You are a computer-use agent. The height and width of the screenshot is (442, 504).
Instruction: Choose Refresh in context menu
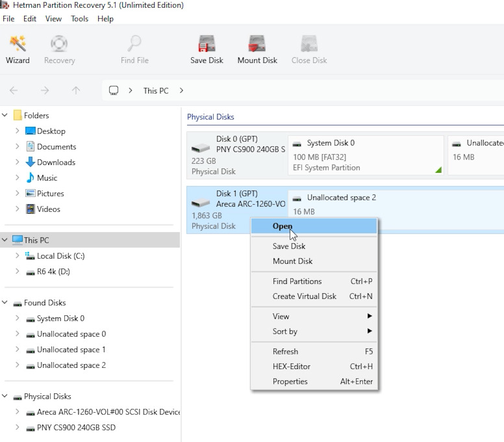click(x=314, y=351)
